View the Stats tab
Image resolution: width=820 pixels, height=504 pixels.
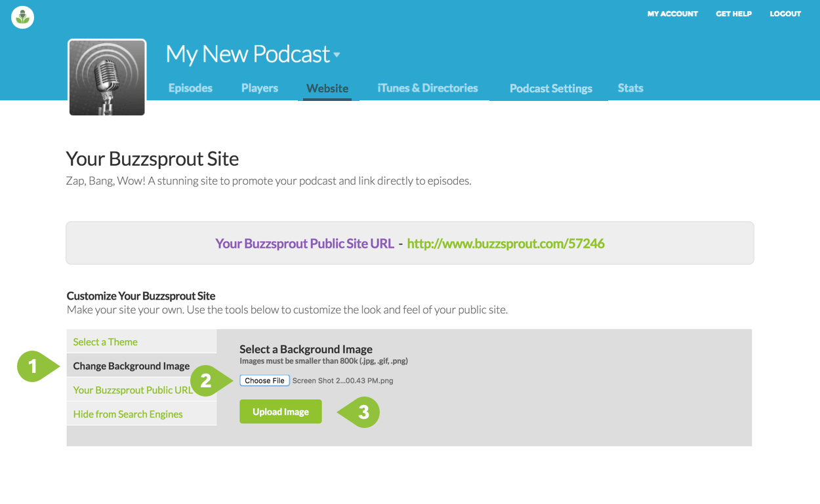(630, 88)
